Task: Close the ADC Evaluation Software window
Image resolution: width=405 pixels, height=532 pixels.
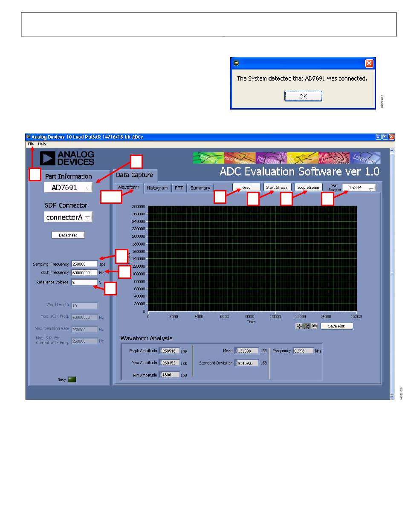Action: coord(391,137)
